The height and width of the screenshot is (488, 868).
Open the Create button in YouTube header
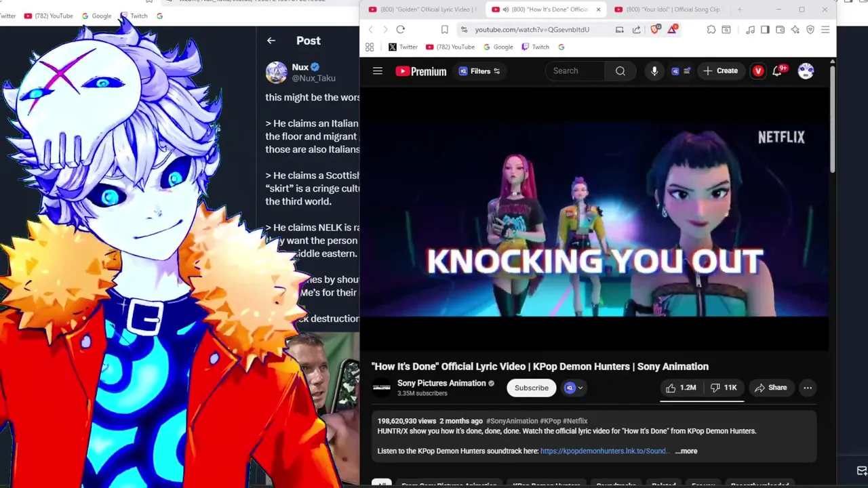(x=720, y=70)
